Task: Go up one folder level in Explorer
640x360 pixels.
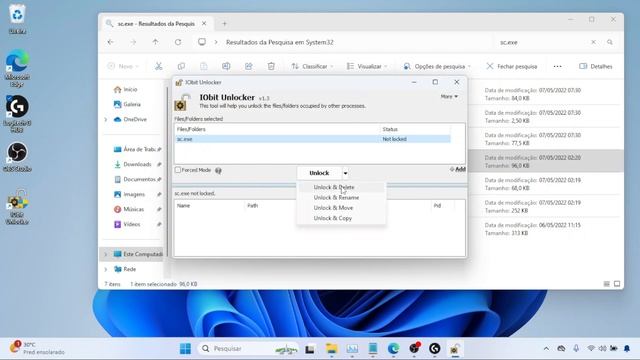Action: point(155,42)
